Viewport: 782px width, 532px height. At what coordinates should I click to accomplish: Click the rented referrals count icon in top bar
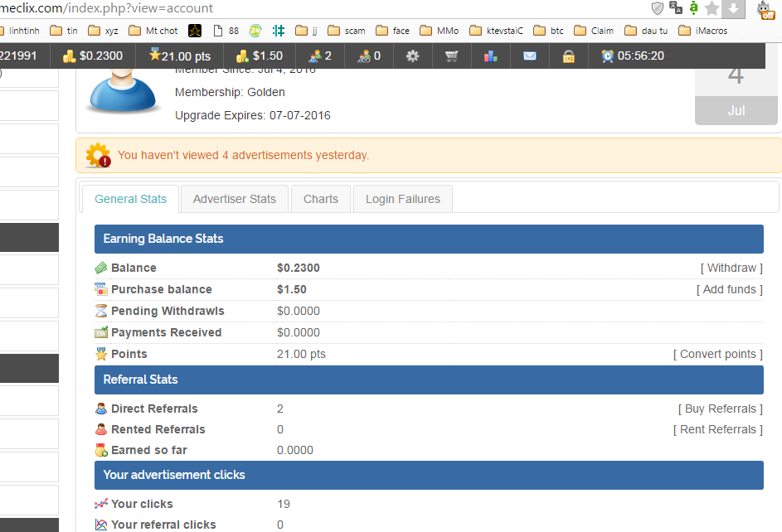364,56
